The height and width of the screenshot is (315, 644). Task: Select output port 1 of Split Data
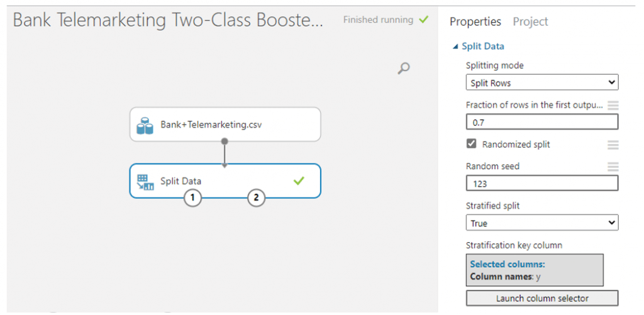(192, 198)
